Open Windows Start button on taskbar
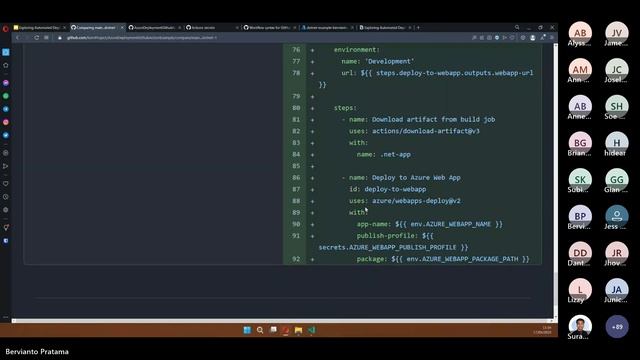Viewport: 640px width, 360px height. pyautogui.click(x=247, y=330)
